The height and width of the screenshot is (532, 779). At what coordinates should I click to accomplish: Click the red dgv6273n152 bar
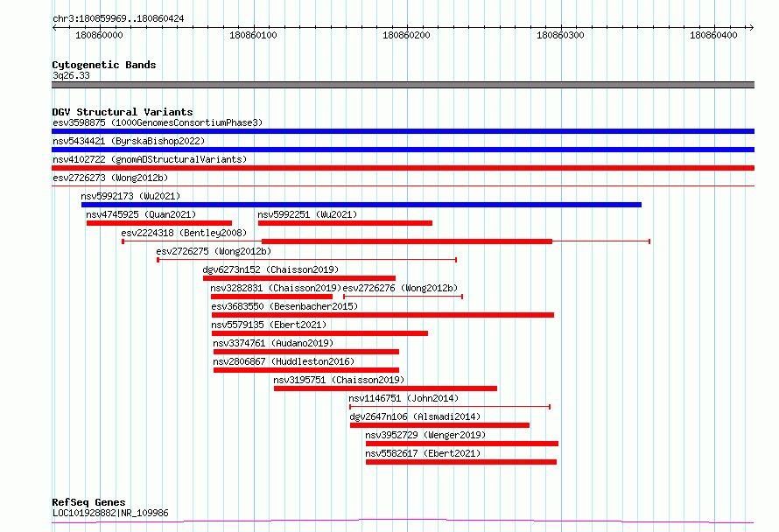tap(299, 278)
